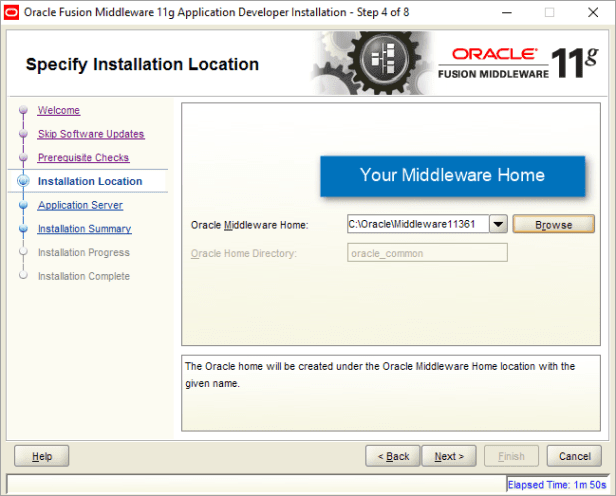Open Installation Summary step
The image size is (616, 496).
[x=84, y=229]
